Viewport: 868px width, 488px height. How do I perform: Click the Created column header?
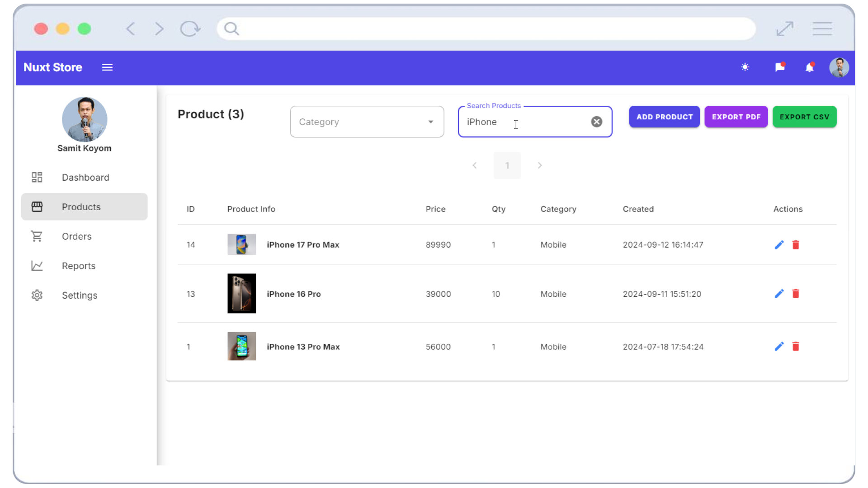(x=638, y=209)
